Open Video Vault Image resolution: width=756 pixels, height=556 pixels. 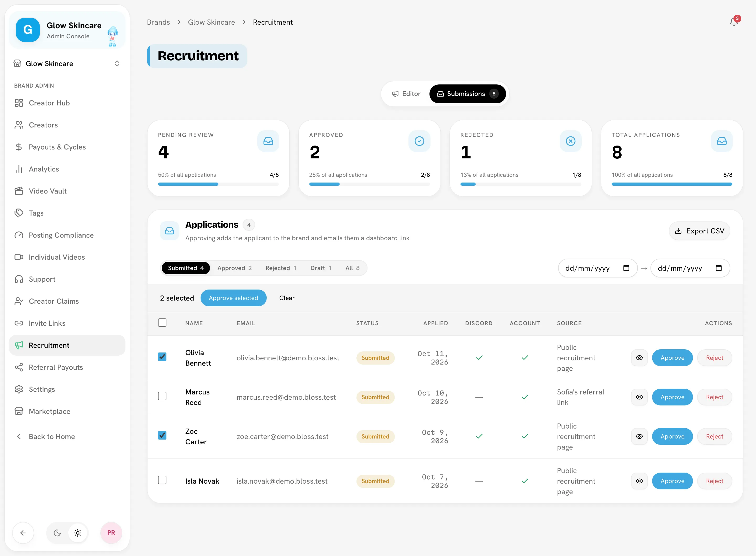tap(67, 191)
